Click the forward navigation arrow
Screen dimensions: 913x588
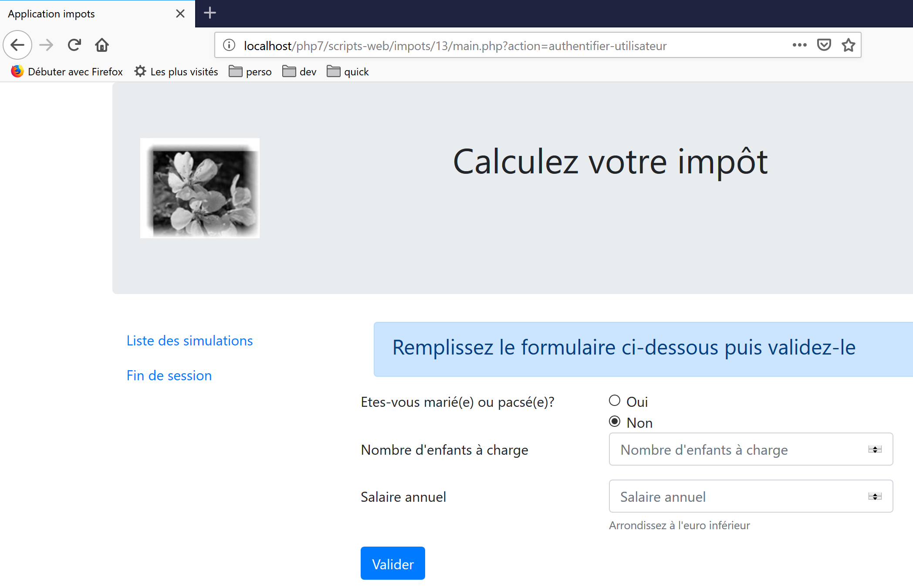click(46, 45)
